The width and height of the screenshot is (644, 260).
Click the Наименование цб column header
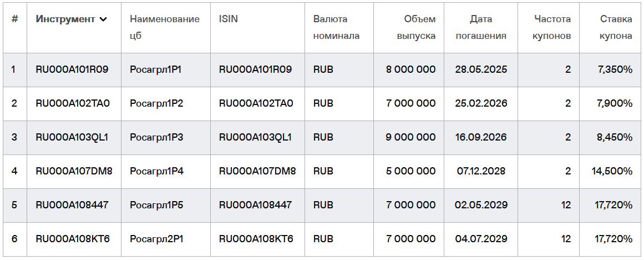click(165, 28)
